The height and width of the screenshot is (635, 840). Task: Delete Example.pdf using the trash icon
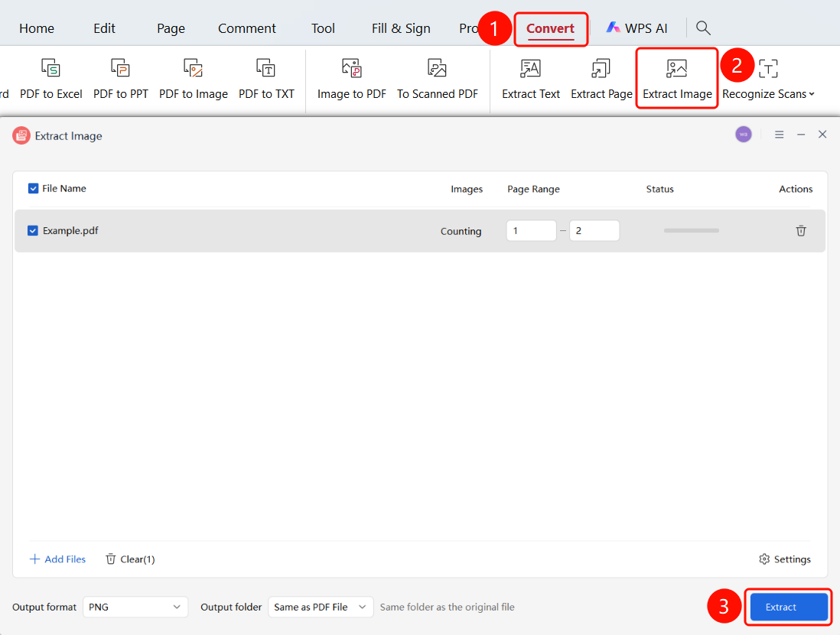pyautogui.click(x=801, y=231)
